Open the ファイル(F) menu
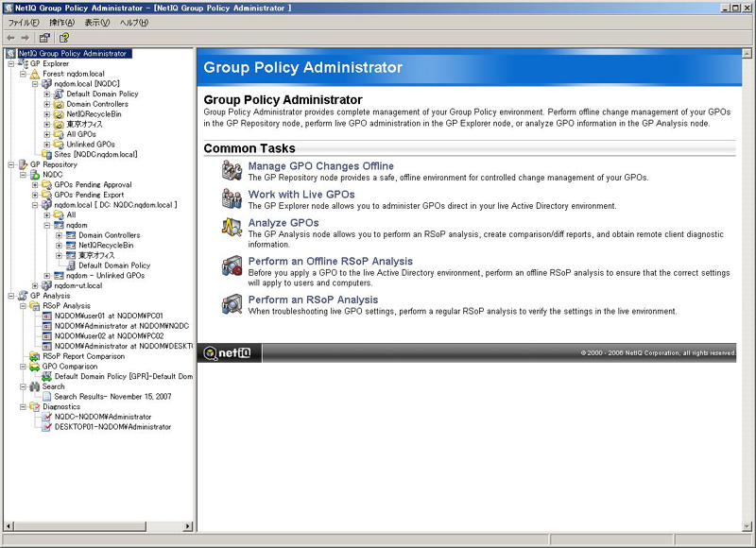Image resolution: width=756 pixels, height=548 pixels. (x=24, y=23)
